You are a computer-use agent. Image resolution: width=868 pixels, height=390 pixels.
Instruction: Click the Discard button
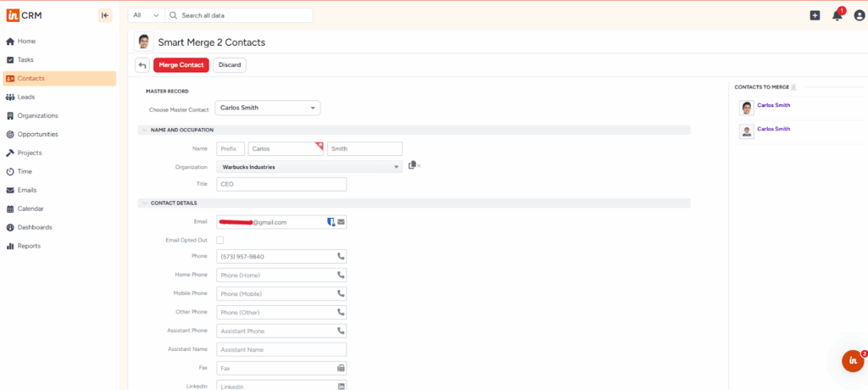pos(230,65)
